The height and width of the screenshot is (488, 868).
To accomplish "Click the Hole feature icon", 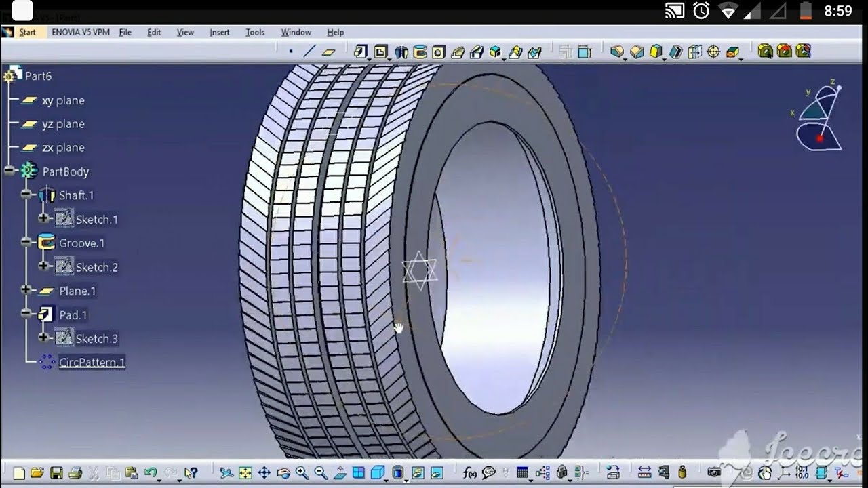I will pos(439,52).
